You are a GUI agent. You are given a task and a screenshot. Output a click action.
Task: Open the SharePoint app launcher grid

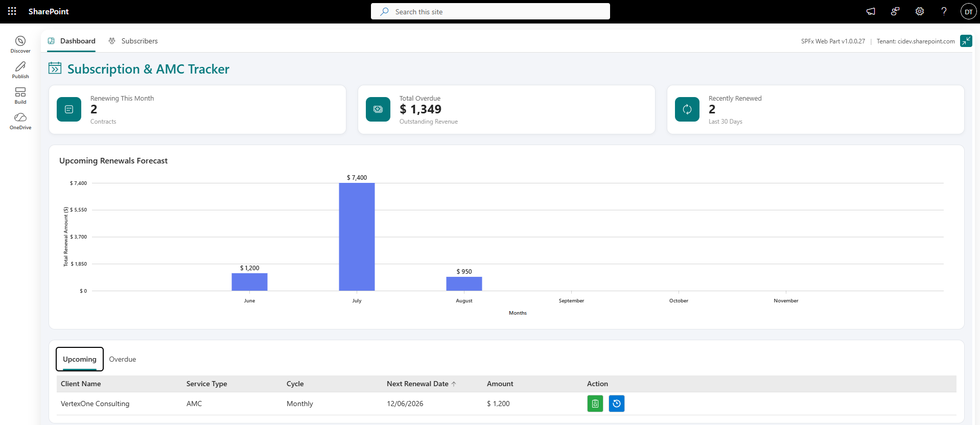12,11
